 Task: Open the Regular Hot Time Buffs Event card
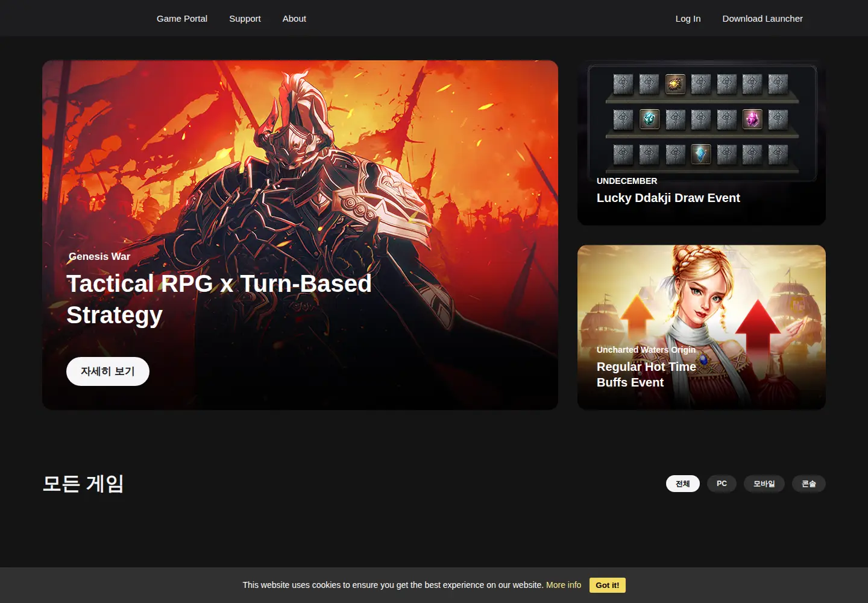pyautogui.click(x=702, y=327)
